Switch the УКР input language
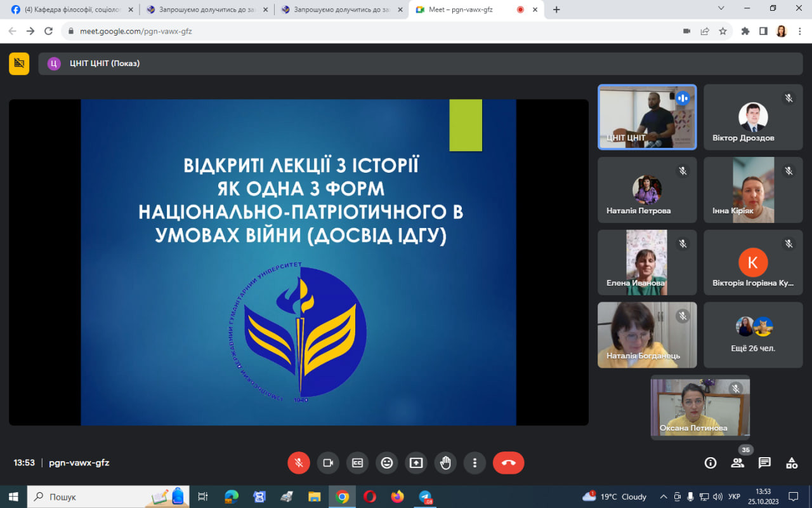The image size is (812, 508). click(x=734, y=497)
